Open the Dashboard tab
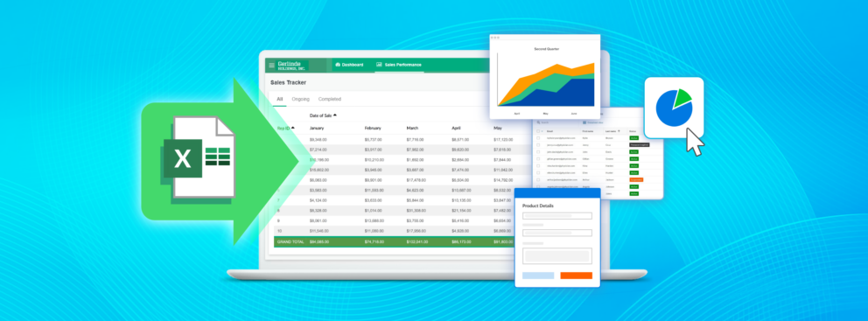868x321 pixels. coord(349,65)
